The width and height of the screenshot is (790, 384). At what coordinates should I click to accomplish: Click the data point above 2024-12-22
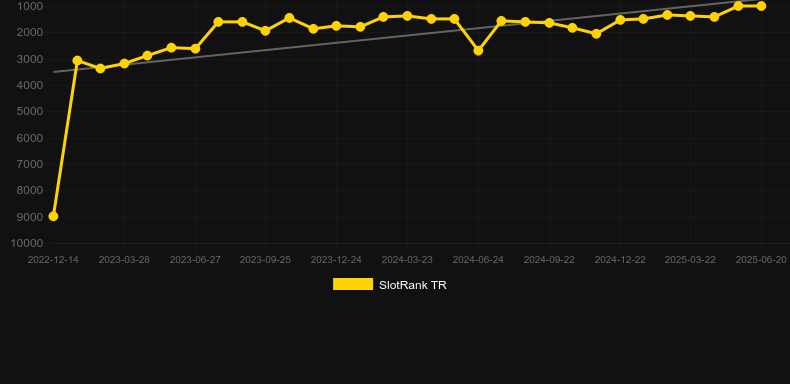(620, 20)
